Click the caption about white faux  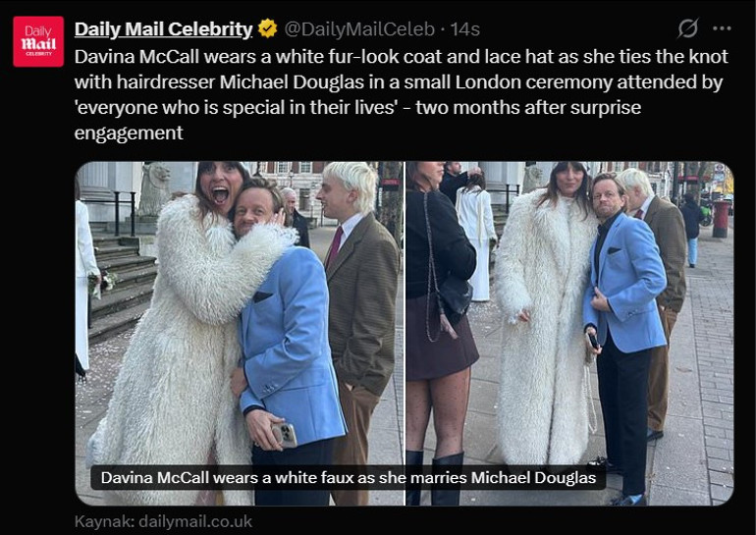(x=349, y=478)
